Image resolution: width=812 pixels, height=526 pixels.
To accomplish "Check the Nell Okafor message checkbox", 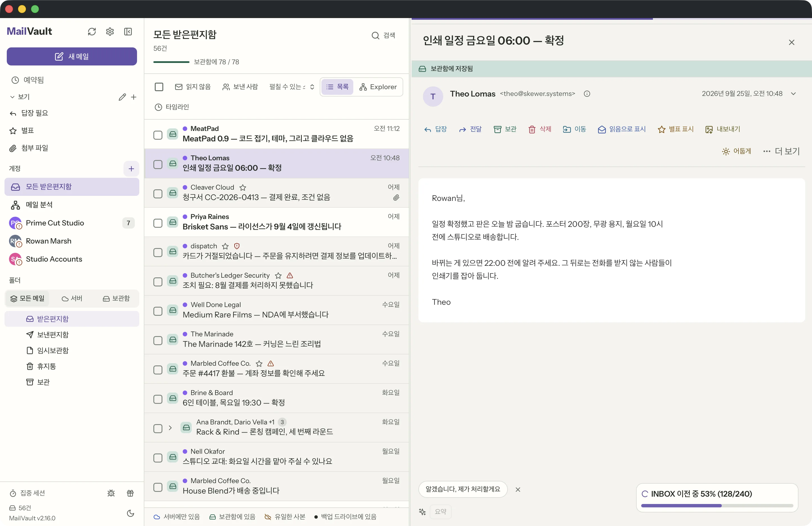I will point(158,458).
